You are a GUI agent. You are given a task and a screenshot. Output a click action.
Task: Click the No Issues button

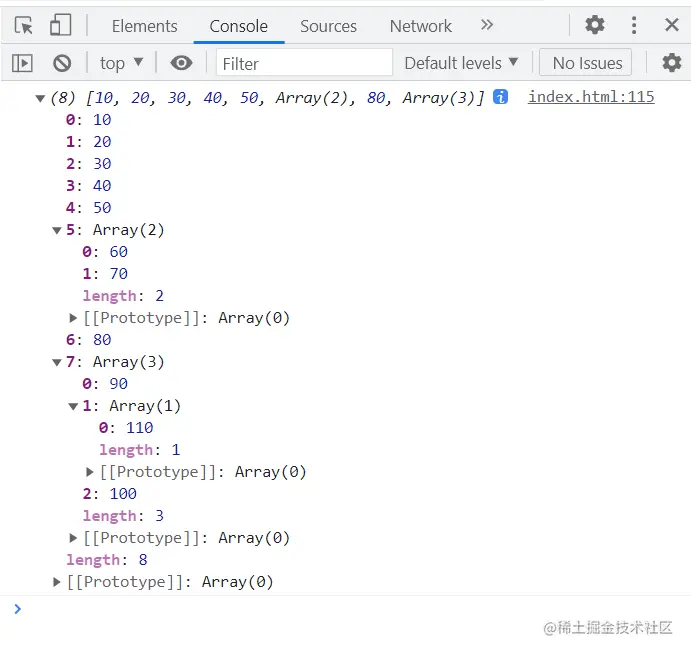(x=585, y=63)
